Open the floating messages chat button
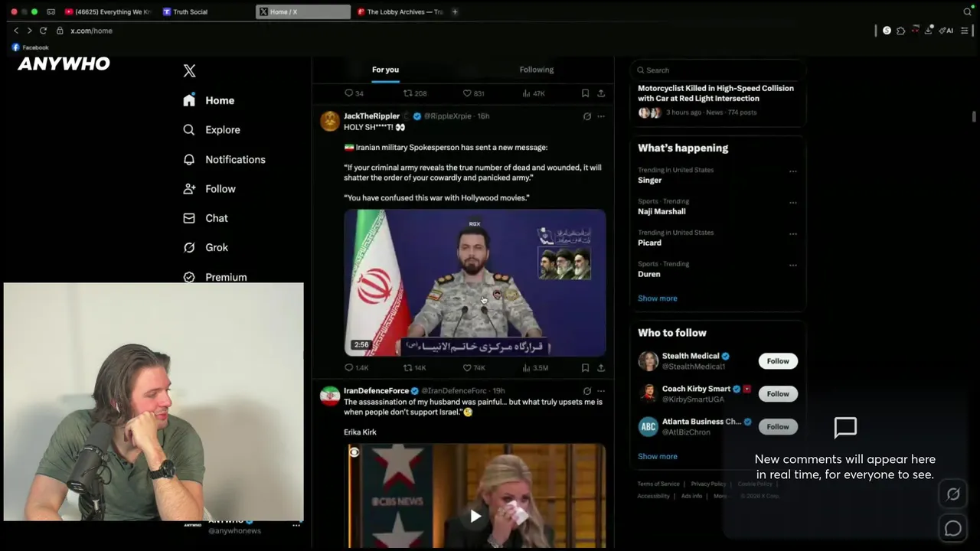This screenshot has width=980, height=551. tap(953, 528)
